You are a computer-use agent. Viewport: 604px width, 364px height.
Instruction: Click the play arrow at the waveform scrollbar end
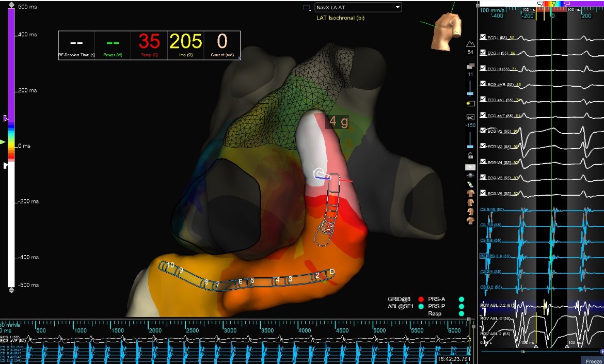(602, 352)
